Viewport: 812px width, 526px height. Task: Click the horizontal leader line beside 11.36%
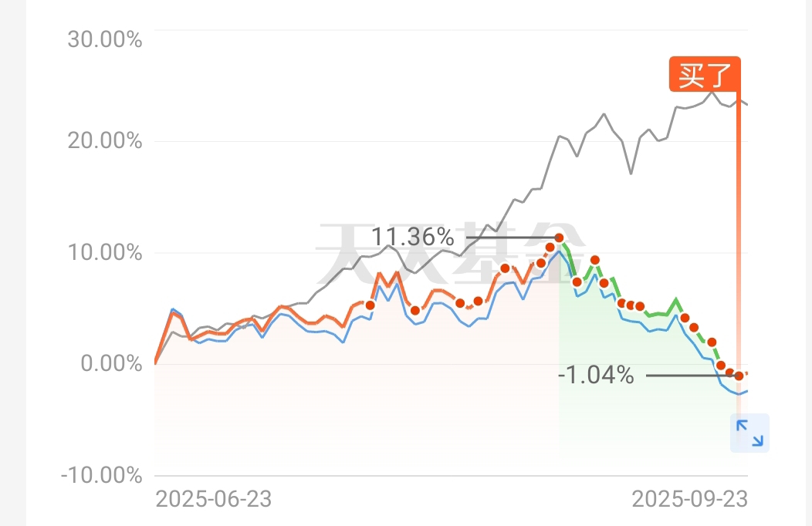[509, 238]
